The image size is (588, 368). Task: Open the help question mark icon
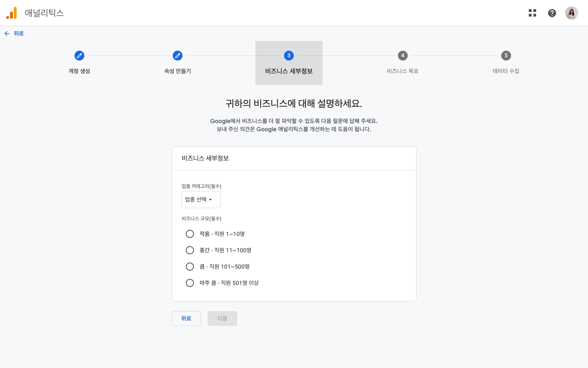[x=552, y=13]
